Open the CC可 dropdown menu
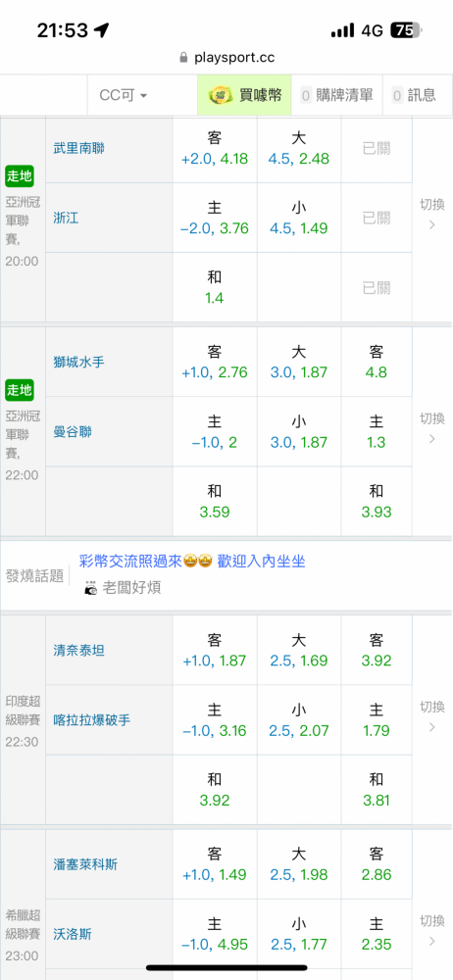453x980 pixels. 124,95
